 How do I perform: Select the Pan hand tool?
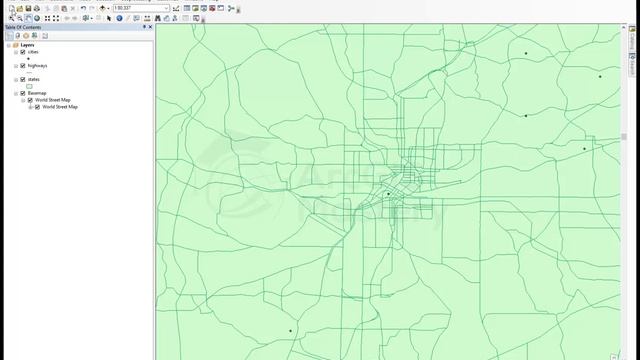click(28, 18)
